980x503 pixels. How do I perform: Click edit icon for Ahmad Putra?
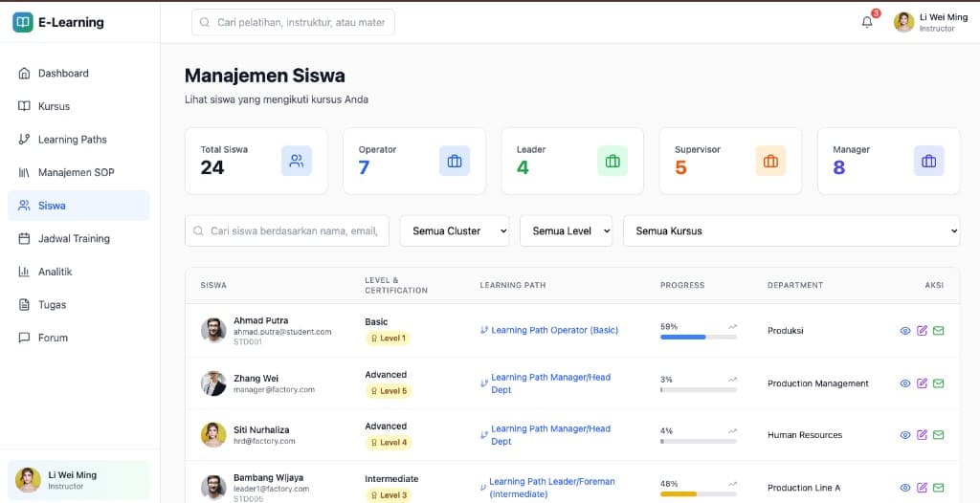(922, 331)
